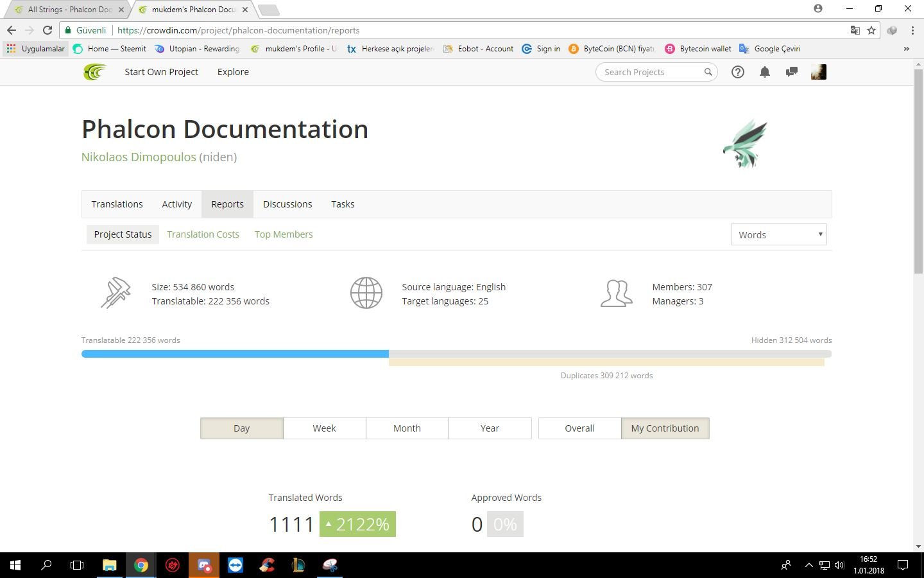
Task: Show more bookmarks chevron
Action: [x=906, y=49]
